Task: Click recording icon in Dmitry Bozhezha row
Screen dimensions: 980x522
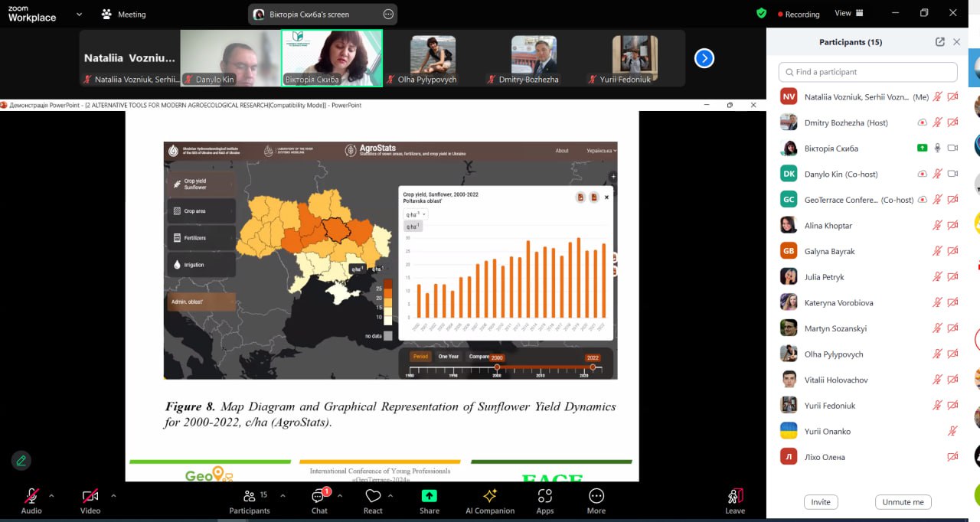Action: [x=923, y=122]
